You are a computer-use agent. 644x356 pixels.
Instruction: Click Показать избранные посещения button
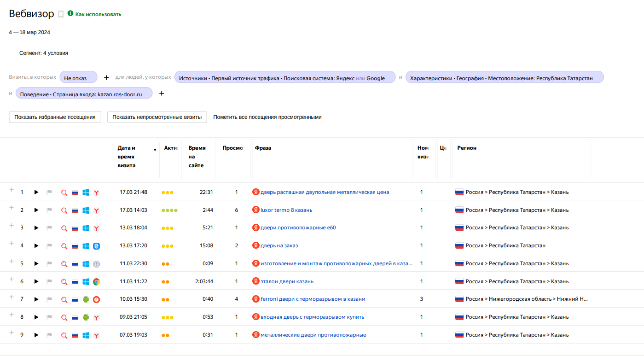[x=55, y=117]
